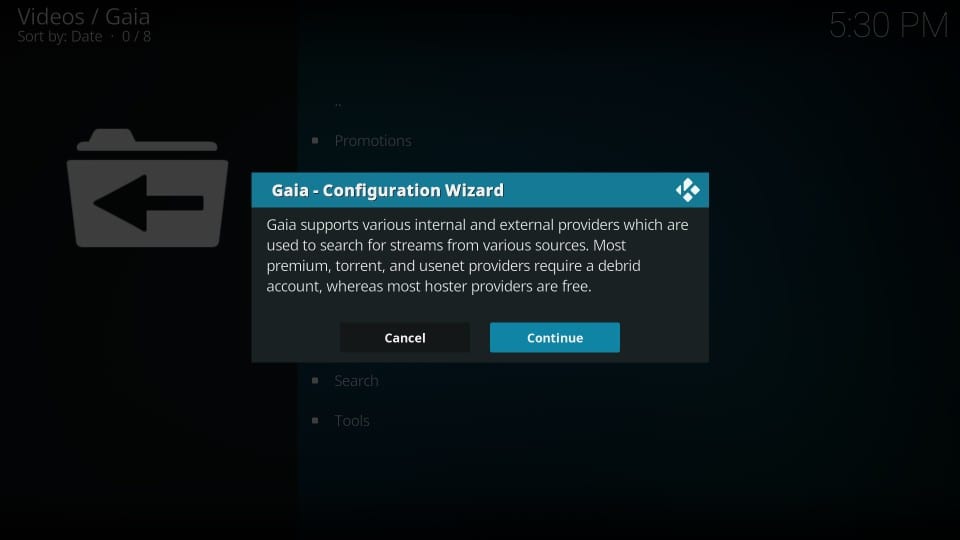This screenshot has width=960, height=540.
Task: Click the Kodi logo in dialog header
Action: point(688,190)
